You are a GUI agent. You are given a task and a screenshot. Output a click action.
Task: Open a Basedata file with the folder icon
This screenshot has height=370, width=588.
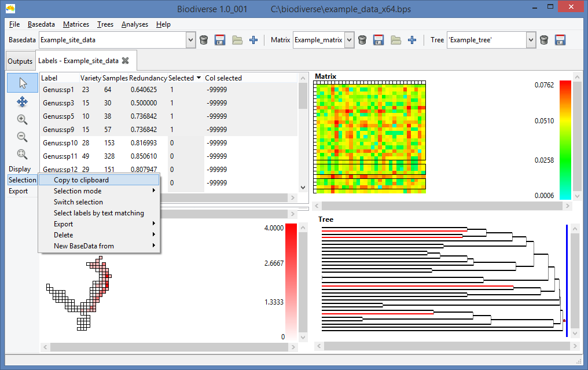click(236, 39)
